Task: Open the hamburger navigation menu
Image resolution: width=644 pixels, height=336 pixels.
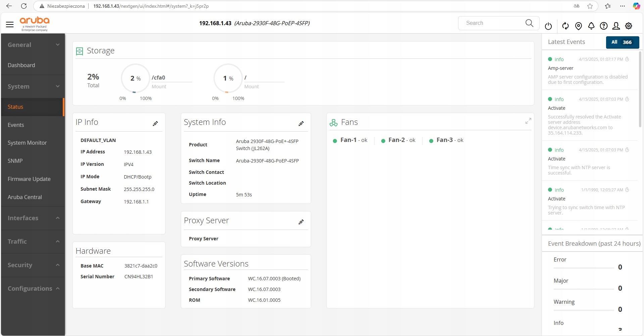Action: pyautogui.click(x=10, y=25)
